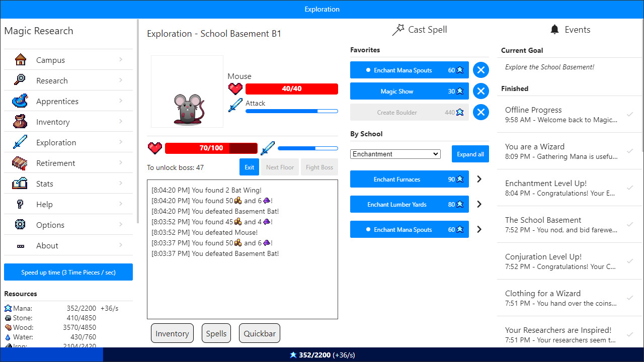Open the Help menu entry
Image resolution: width=644 pixels, height=362 pixels.
pyautogui.click(x=44, y=204)
